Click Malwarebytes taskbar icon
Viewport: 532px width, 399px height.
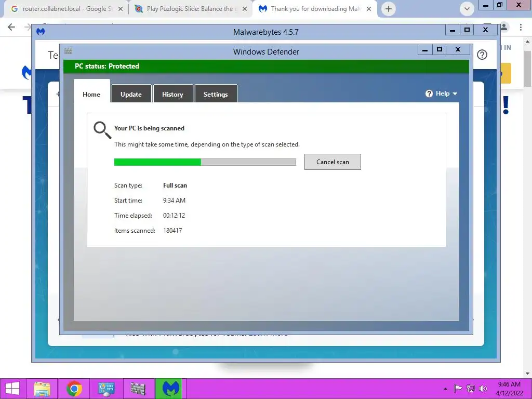click(170, 389)
